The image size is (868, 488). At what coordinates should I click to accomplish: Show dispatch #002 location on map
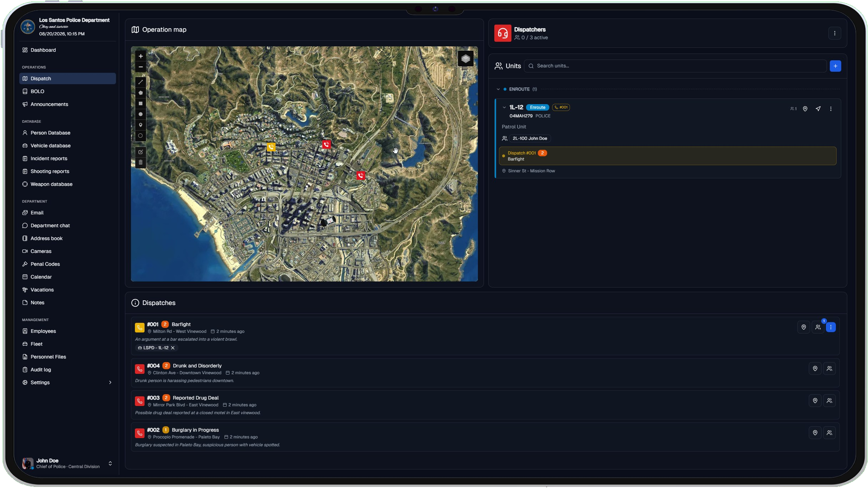tap(815, 433)
